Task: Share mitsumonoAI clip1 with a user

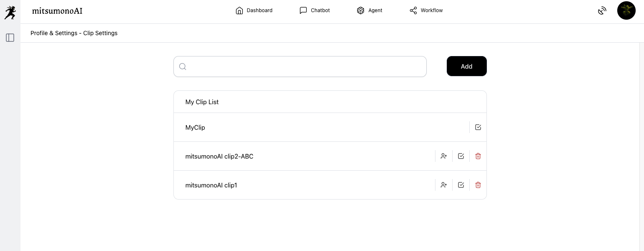Action: pos(444,185)
